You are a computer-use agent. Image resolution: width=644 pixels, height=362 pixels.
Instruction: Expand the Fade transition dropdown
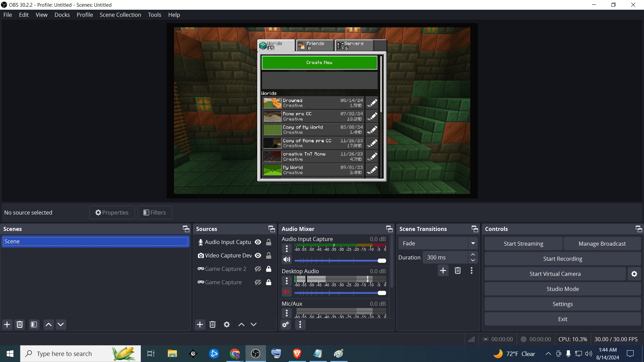click(x=473, y=243)
